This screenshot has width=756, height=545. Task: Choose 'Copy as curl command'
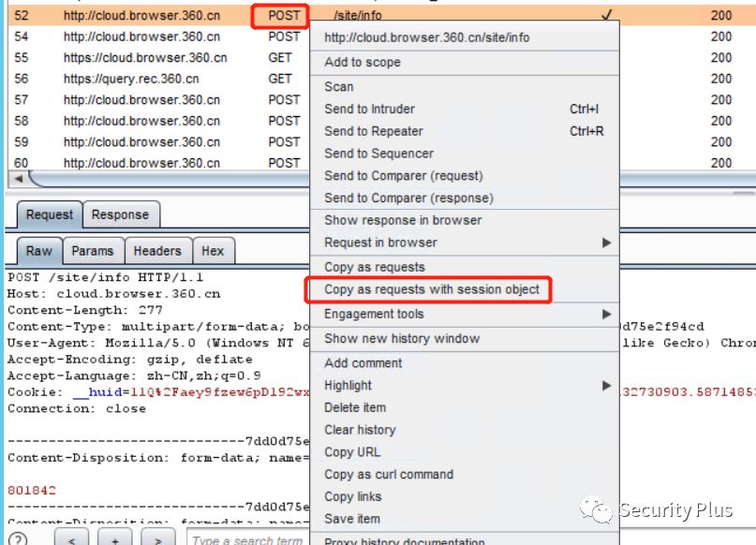[465, 475]
